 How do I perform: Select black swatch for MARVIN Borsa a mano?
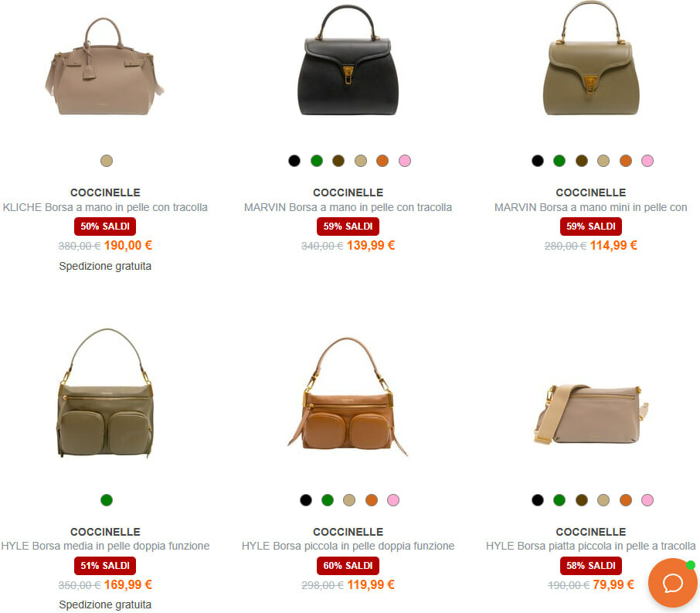tap(294, 161)
